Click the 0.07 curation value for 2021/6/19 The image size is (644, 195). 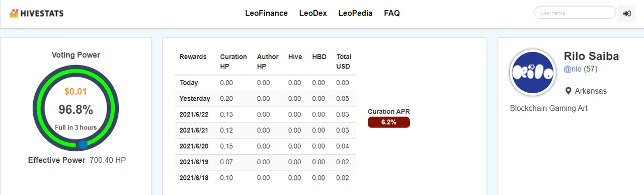coord(226,162)
